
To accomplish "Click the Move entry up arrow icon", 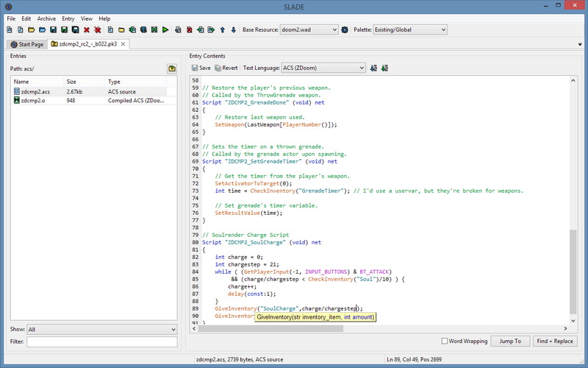I will point(222,30).
